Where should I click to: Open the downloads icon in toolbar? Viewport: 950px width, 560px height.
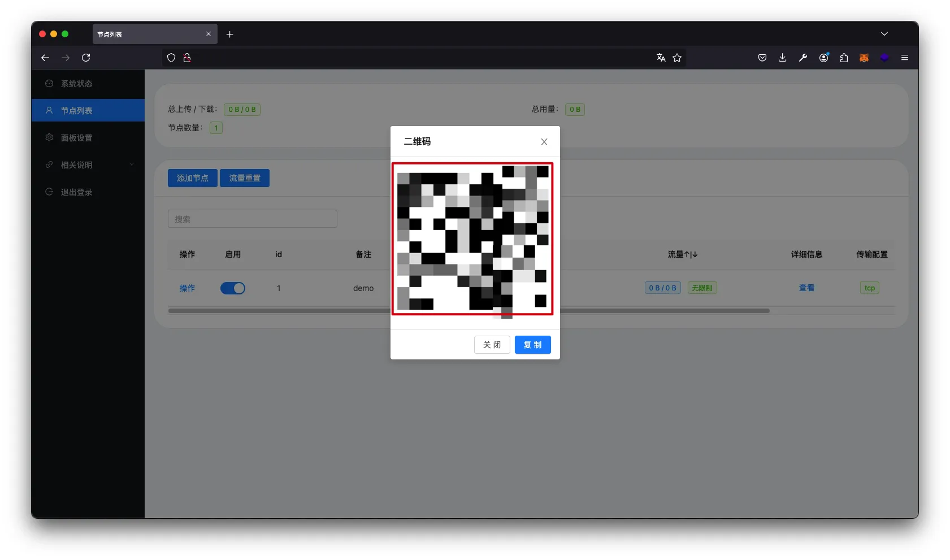[782, 58]
